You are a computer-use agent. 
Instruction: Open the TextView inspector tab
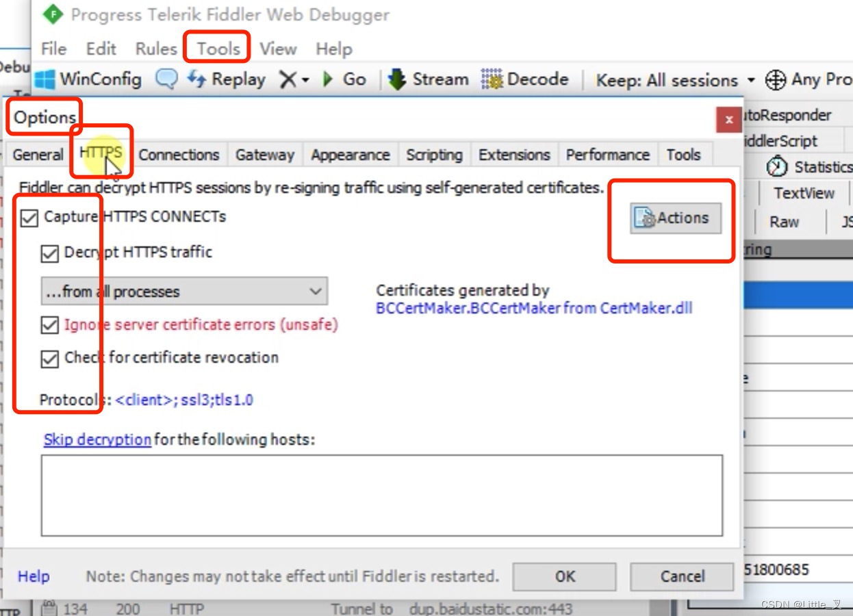(x=804, y=193)
